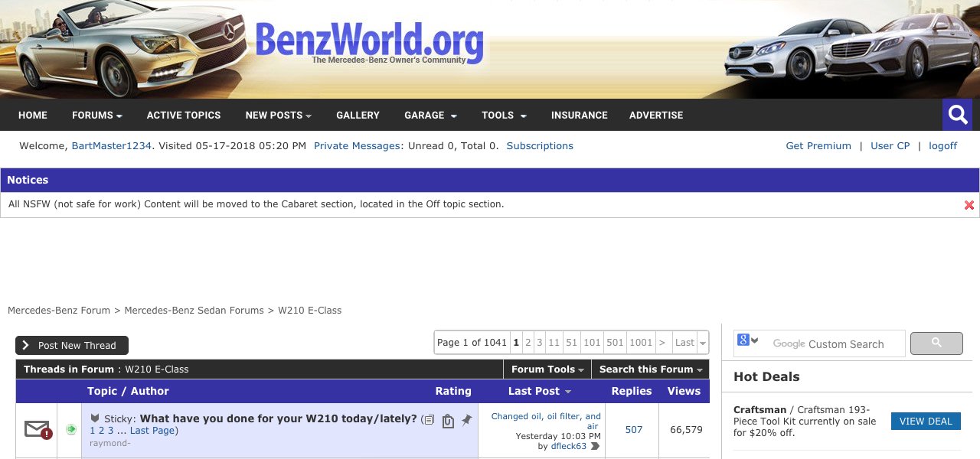Open Google search options dropdown icon
980x459 pixels.
[749, 340]
